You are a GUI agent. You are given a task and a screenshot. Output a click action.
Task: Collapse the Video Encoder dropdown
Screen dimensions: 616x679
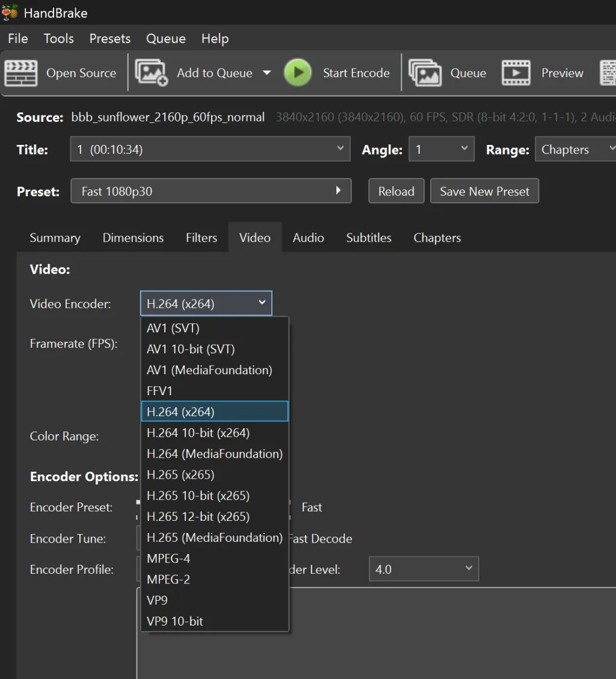(206, 303)
